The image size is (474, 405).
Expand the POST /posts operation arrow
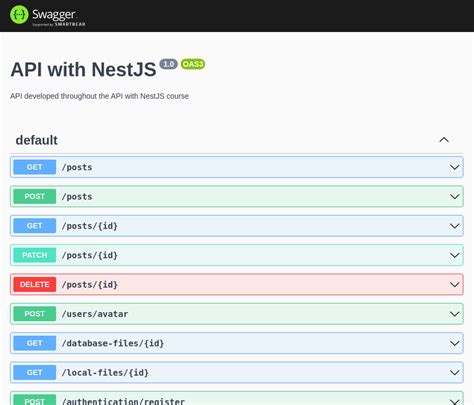click(x=454, y=196)
